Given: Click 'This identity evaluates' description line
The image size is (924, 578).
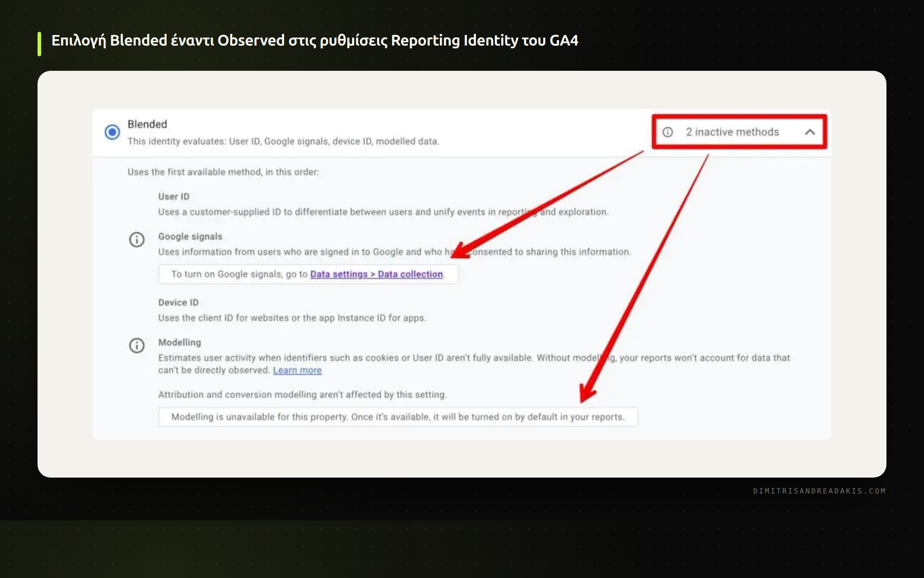Looking at the screenshot, I should coord(283,142).
